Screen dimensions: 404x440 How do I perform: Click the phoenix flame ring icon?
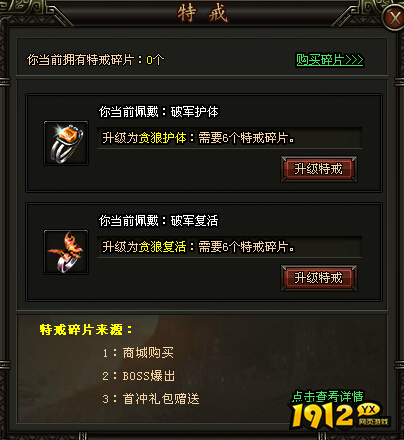(x=66, y=252)
